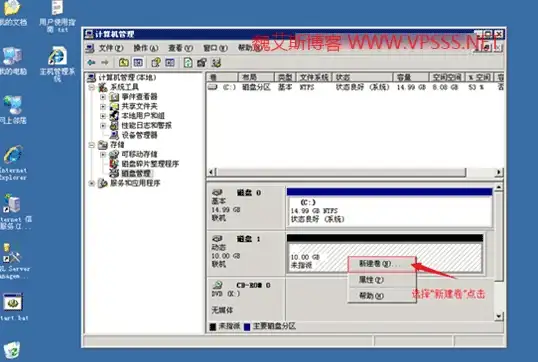The image size is (538, 362).
Task: Select 事件查看器 tree node
Action: click(x=139, y=97)
